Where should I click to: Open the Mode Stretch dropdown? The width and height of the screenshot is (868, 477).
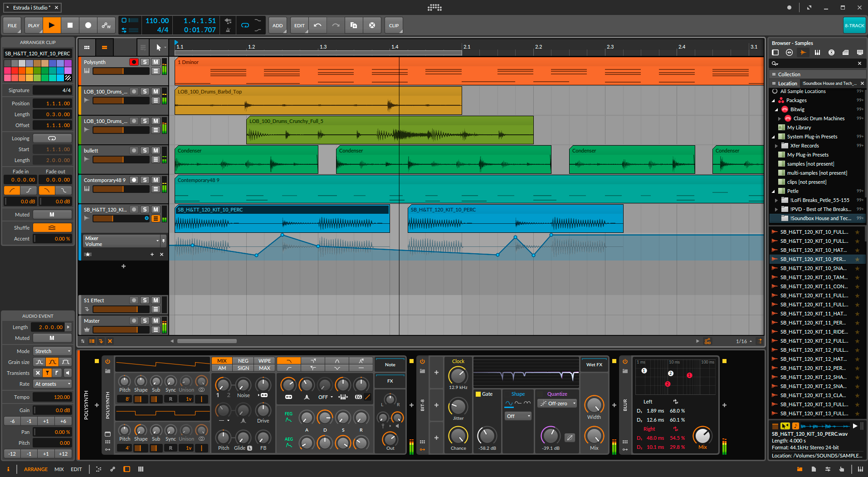pos(53,351)
